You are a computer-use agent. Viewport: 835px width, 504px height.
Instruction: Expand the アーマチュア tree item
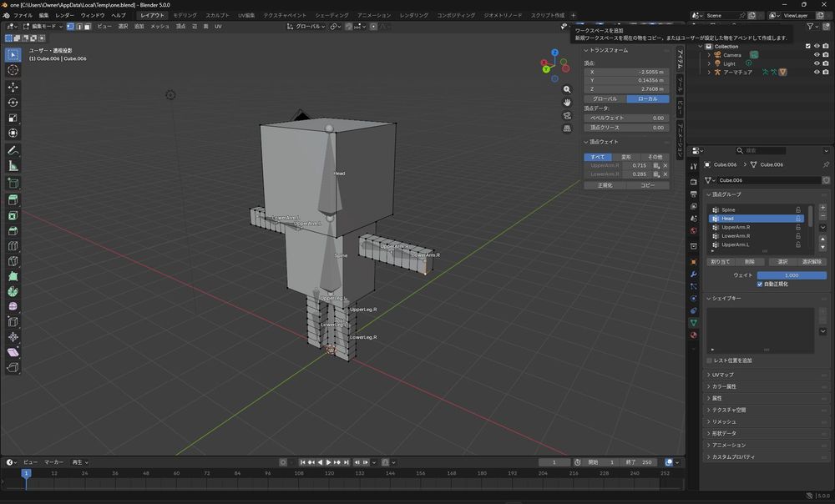coord(709,73)
